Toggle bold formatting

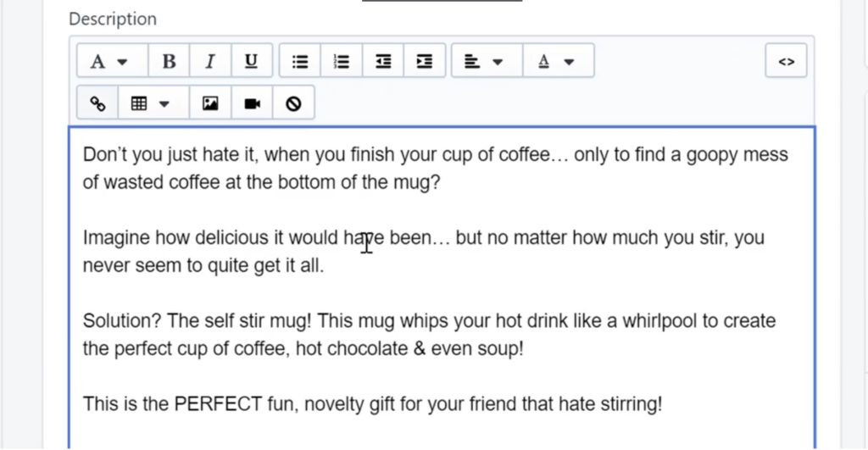(169, 61)
